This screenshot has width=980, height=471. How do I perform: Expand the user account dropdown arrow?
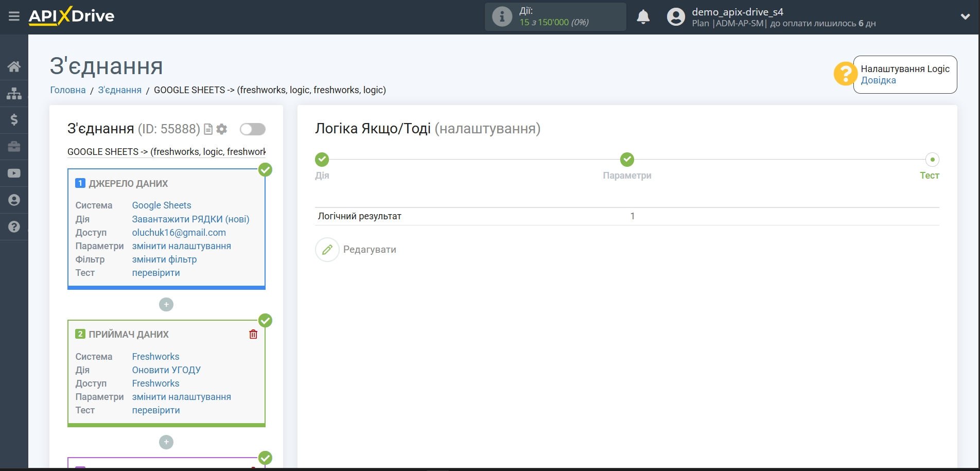pos(965,17)
